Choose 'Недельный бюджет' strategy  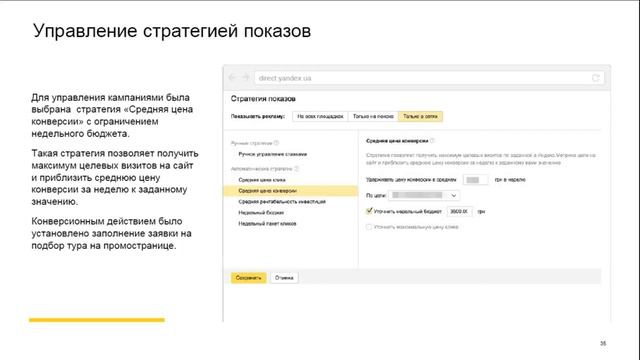pyautogui.click(x=261, y=213)
